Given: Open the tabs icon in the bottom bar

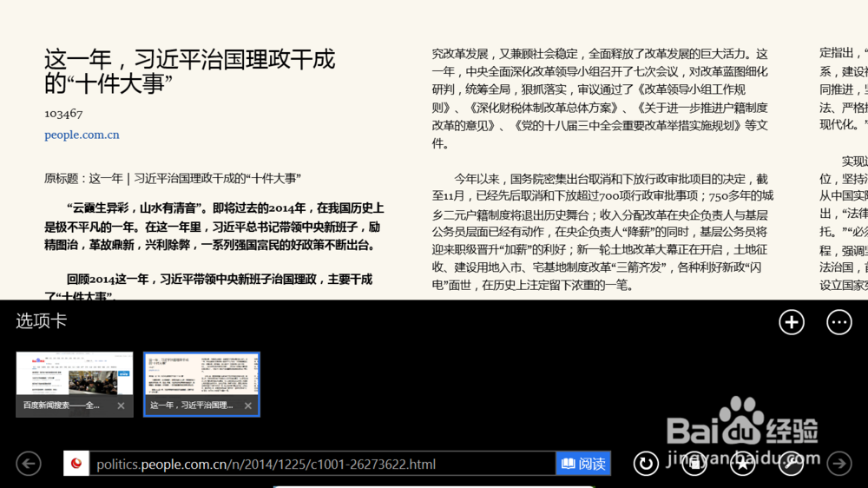Looking at the screenshot, I should [x=694, y=463].
